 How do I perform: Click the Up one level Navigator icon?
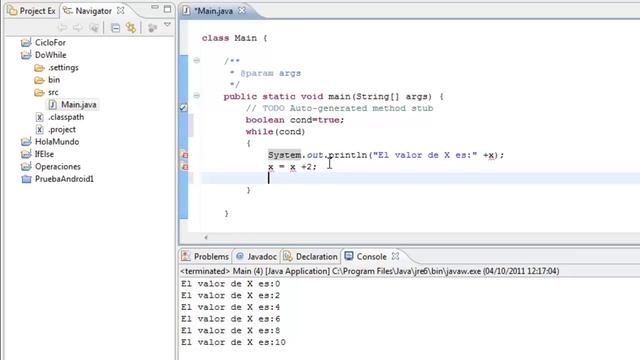[94, 27]
